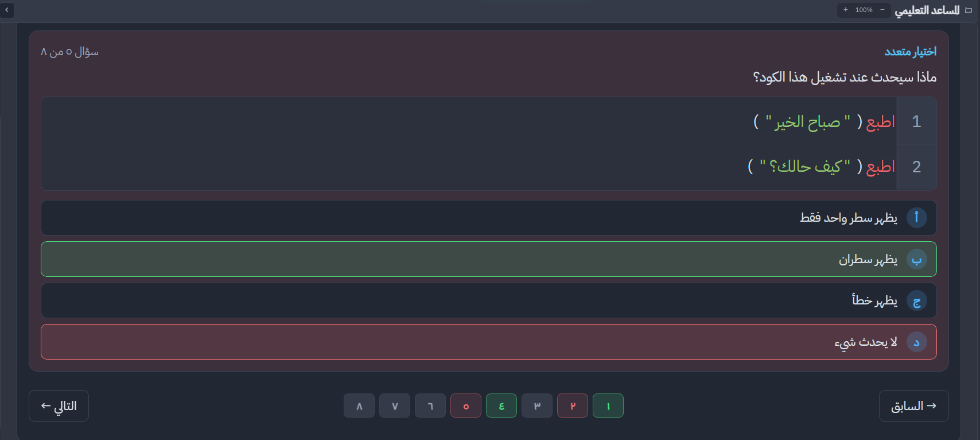Select the answer يظهر سطران

(489, 259)
